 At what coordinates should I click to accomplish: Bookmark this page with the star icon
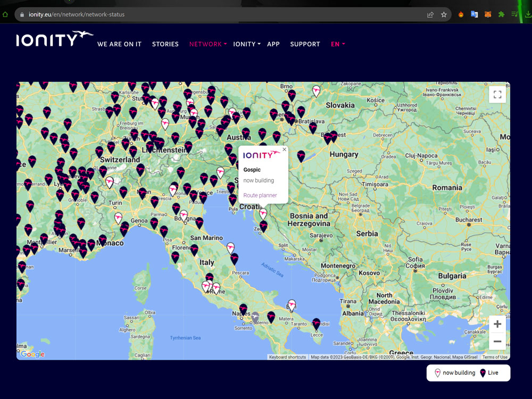point(444,15)
